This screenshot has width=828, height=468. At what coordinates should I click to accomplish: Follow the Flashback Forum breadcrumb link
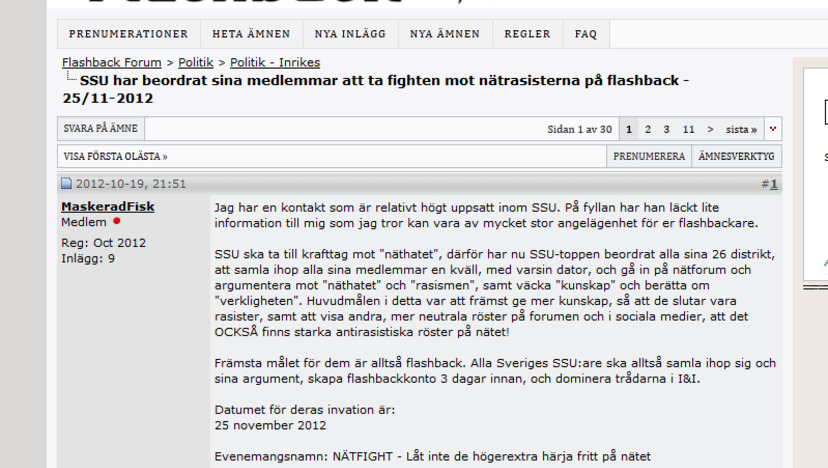click(111, 62)
